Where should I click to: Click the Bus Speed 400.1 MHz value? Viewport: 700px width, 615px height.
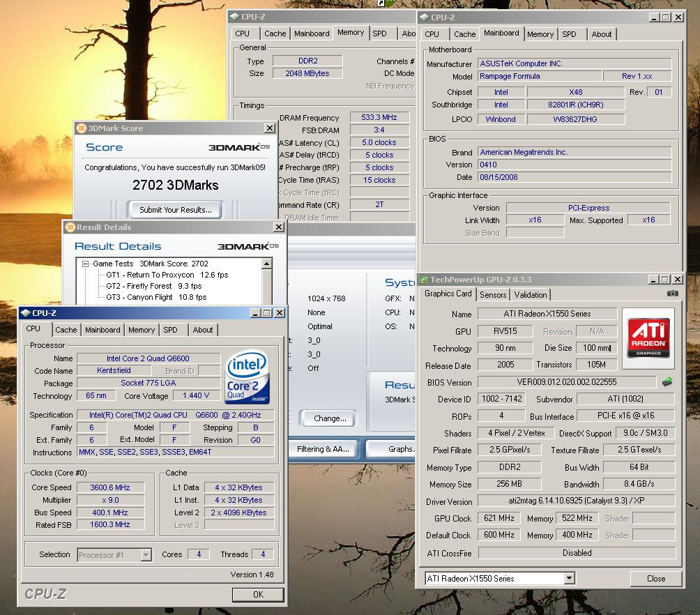(110, 512)
